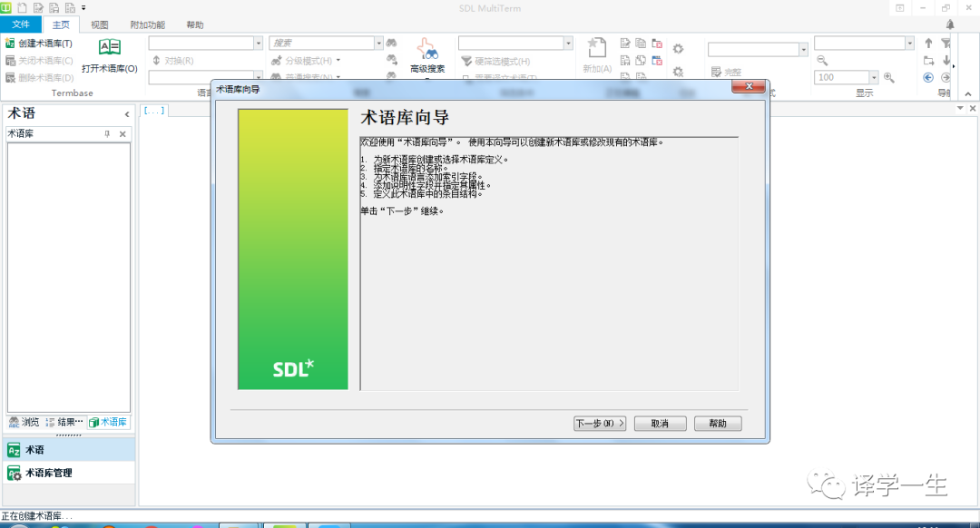Click the blue back arrow navigation icon
980x528 pixels.
click(929, 77)
